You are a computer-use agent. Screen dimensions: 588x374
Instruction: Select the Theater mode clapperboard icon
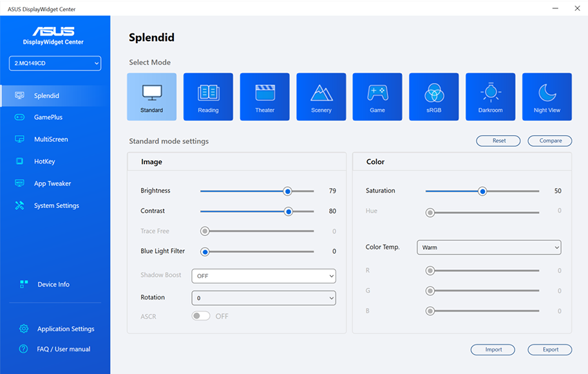(265, 93)
